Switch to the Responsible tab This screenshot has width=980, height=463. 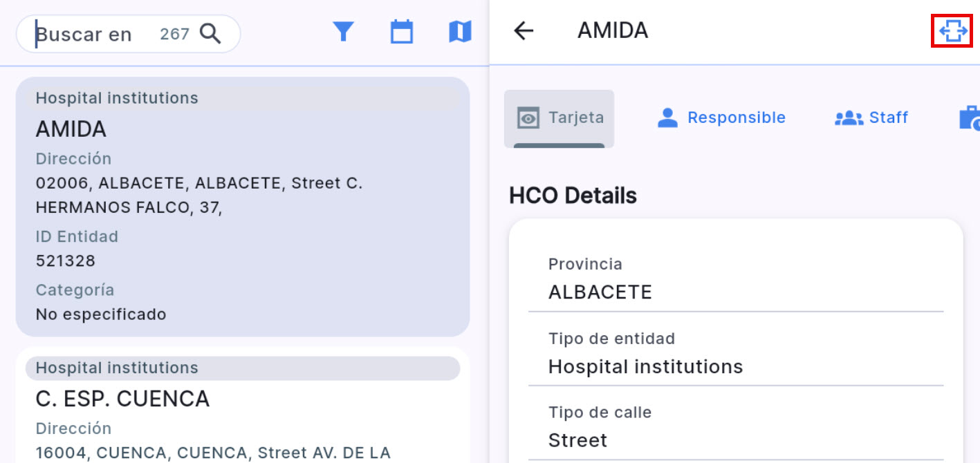click(x=736, y=117)
